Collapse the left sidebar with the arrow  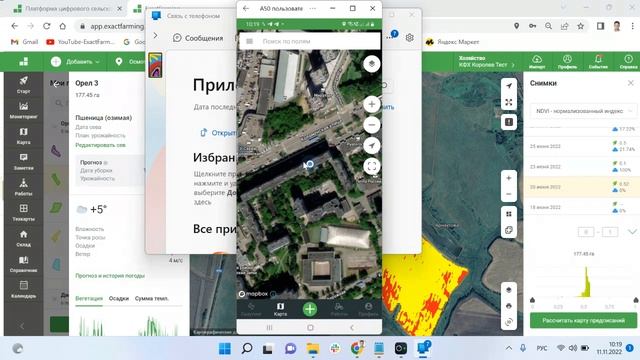coord(22,326)
